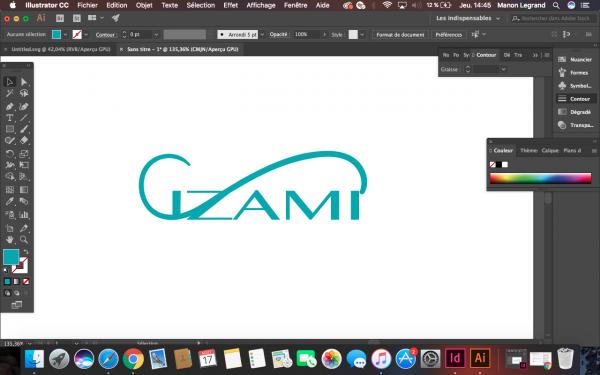Open the Graisse stroke weight dropdown
The height and width of the screenshot is (375, 600).
(504, 69)
